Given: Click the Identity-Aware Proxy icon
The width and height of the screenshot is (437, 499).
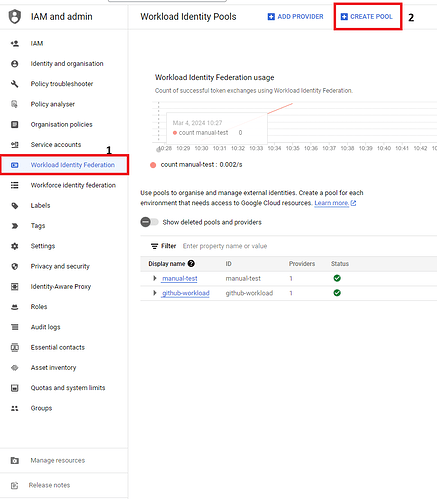Looking at the screenshot, I should click(15, 287).
